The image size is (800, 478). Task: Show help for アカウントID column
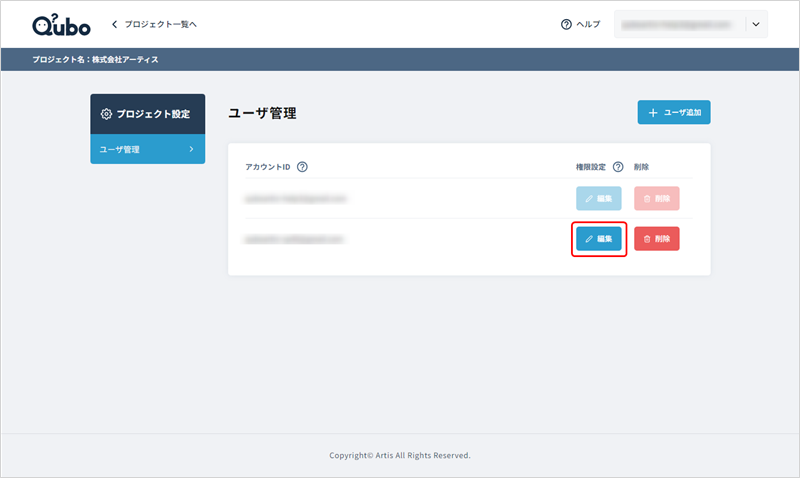click(x=302, y=167)
